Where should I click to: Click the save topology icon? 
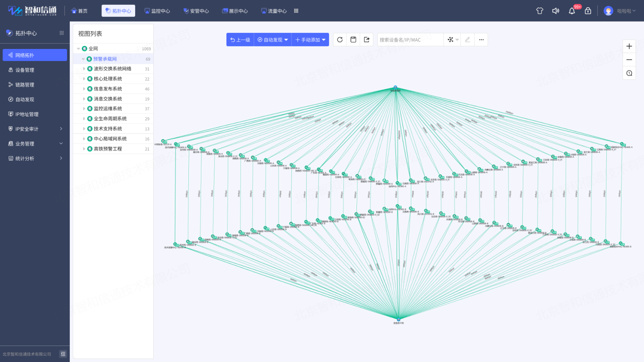click(x=353, y=40)
